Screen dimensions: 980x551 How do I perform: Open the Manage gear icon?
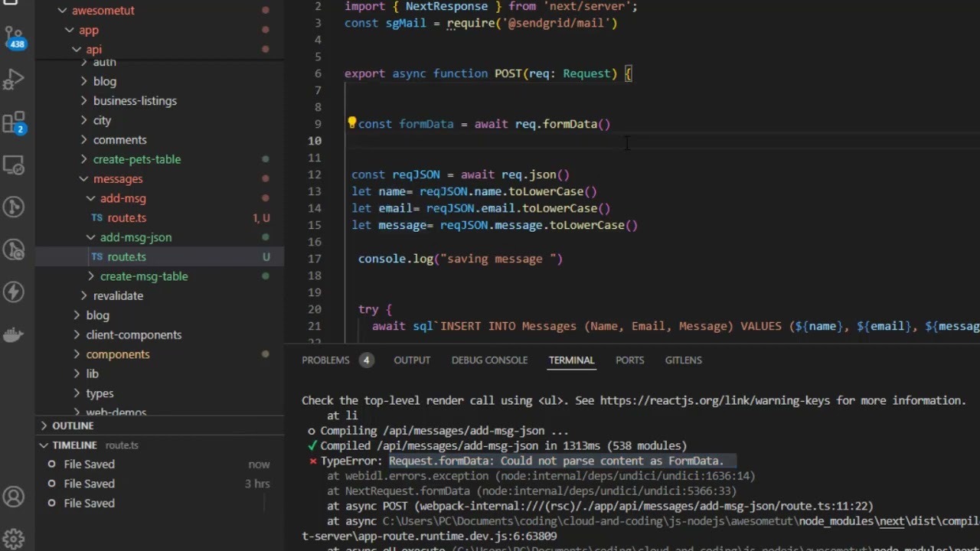[14, 539]
